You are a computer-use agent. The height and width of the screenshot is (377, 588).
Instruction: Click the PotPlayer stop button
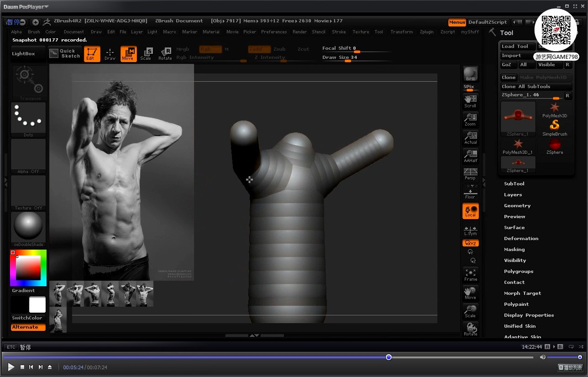22,367
